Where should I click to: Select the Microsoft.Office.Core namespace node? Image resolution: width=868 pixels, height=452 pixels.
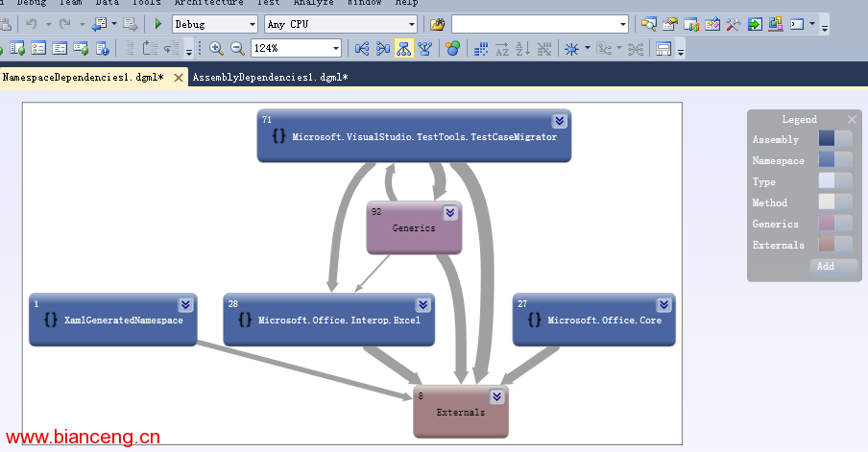coord(594,320)
